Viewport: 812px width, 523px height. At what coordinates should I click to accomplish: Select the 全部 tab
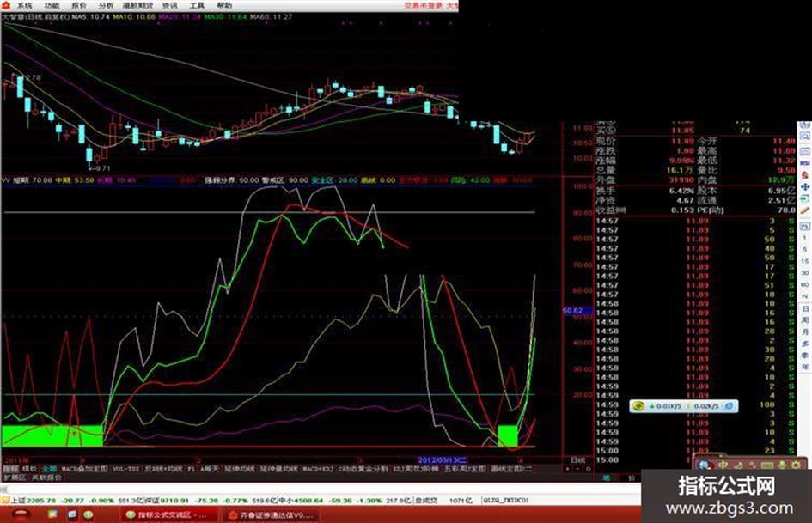[x=49, y=469]
